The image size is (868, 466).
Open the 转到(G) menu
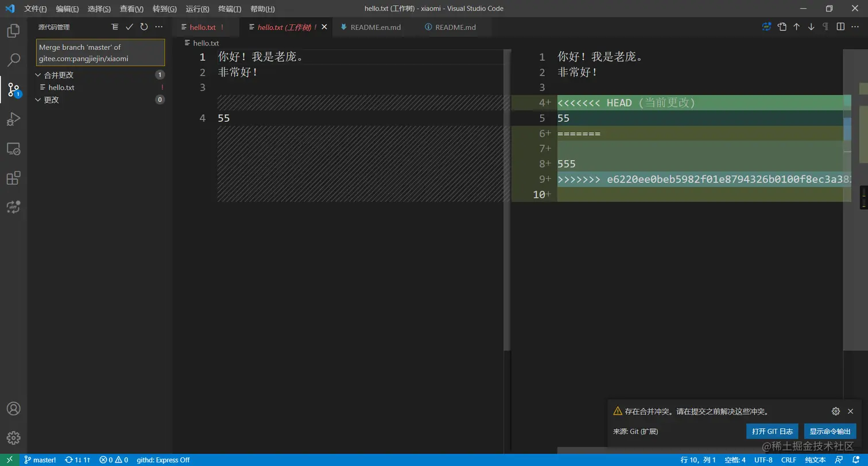pos(165,9)
